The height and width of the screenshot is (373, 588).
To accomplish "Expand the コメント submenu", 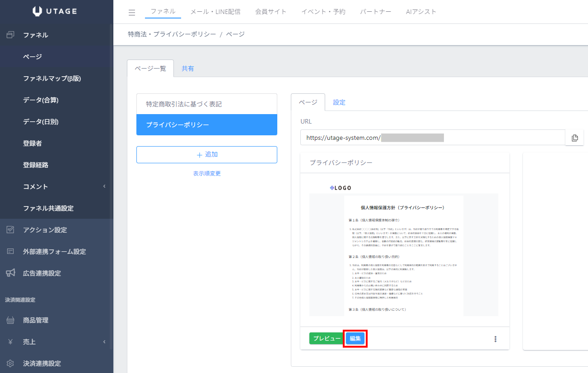I will pyautogui.click(x=104, y=187).
